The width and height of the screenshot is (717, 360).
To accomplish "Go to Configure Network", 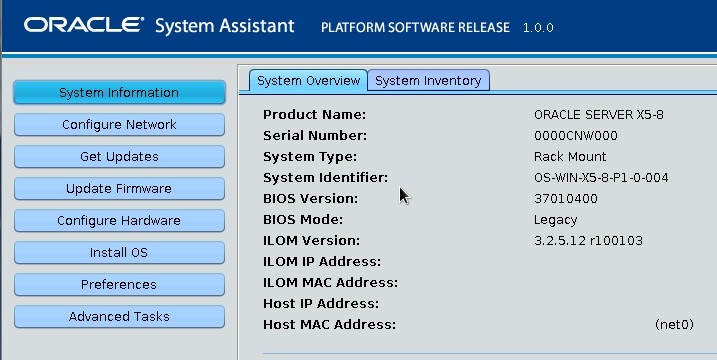I will point(119,124).
